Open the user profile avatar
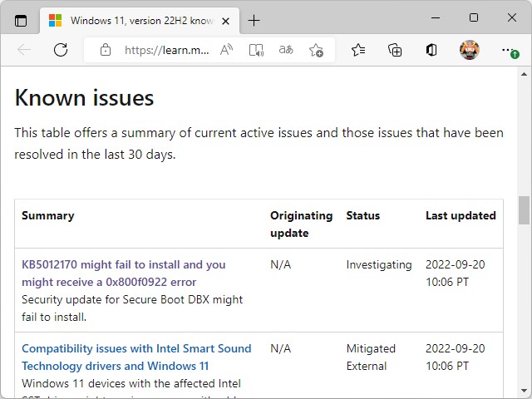 (469, 50)
